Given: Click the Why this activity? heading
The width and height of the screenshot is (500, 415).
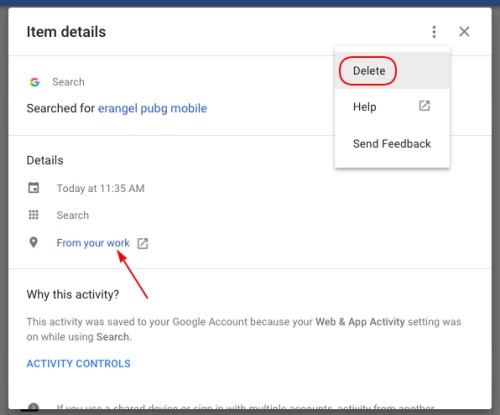Looking at the screenshot, I should [x=73, y=295].
